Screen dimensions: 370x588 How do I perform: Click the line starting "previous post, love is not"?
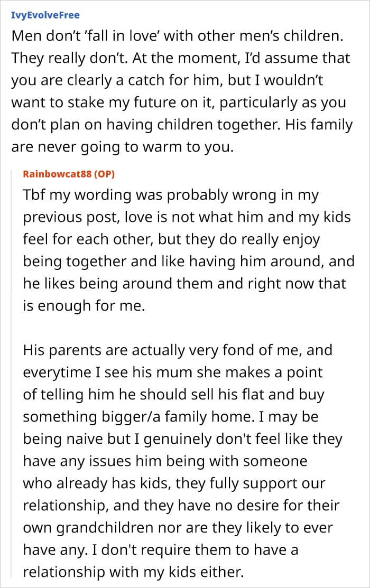pos(187,218)
